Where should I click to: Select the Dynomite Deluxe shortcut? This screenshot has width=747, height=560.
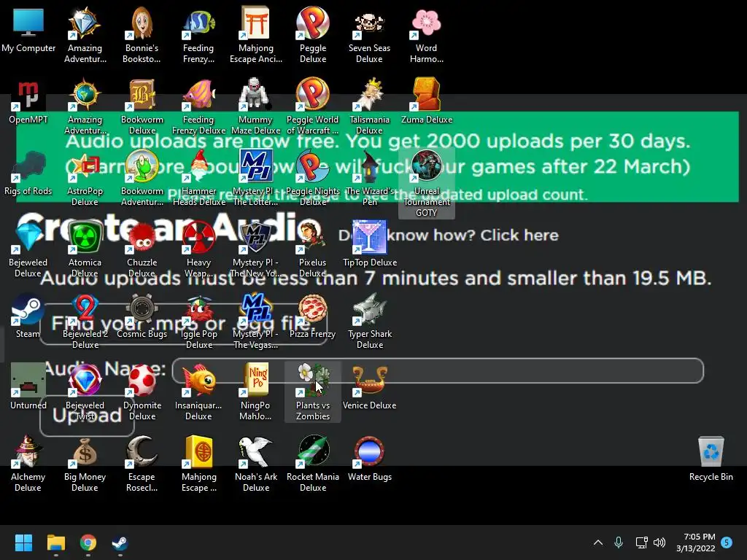click(x=142, y=393)
